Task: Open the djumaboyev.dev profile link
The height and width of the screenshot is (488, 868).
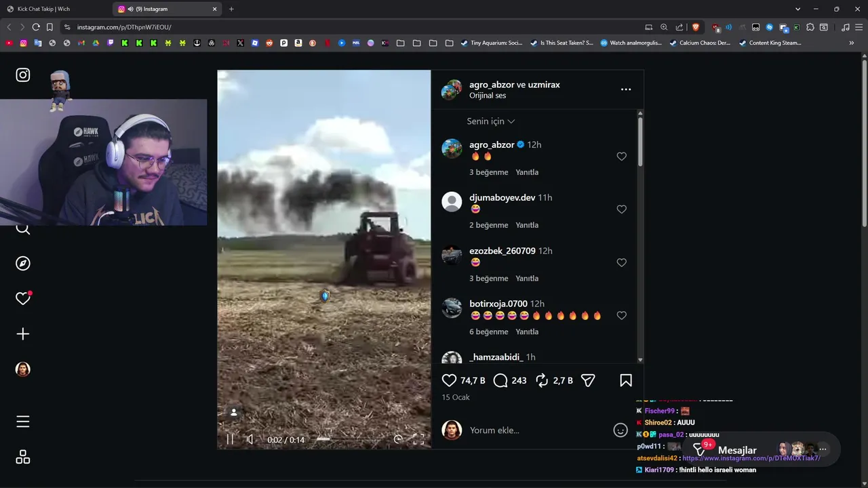Action: pyautogui.click(x=502, y=197)
